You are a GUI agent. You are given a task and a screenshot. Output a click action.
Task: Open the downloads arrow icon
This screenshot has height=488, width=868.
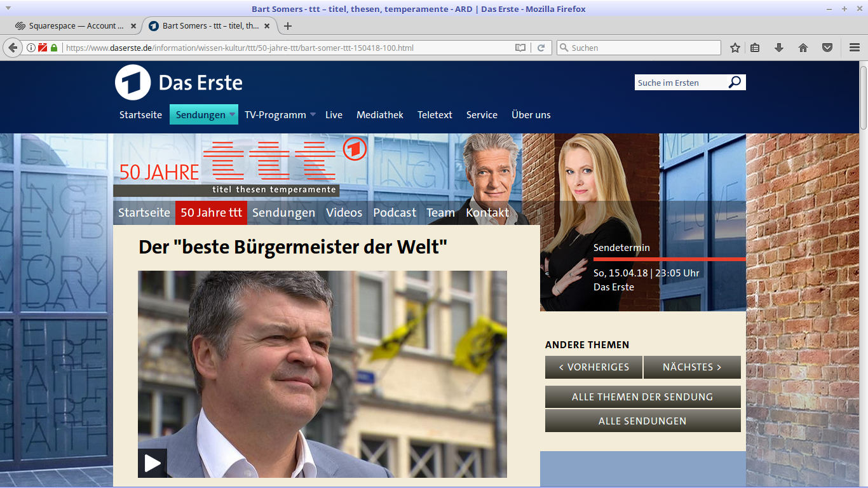point(779,48)
